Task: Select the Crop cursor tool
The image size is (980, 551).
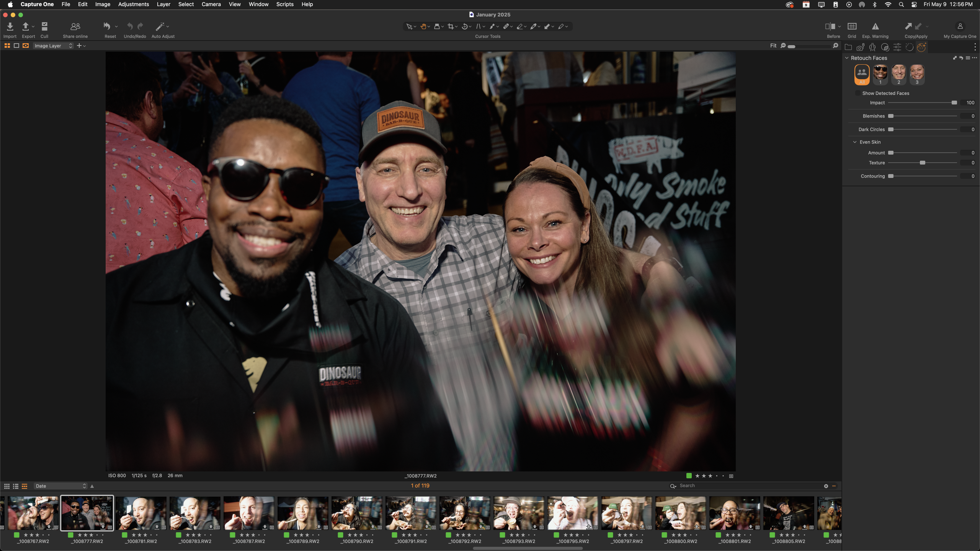Action: tap(451, 26)
